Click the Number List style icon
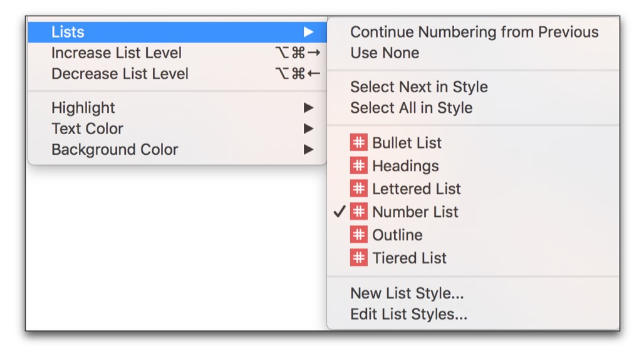Screen dimensions: 644x346 tap(358, 212)
